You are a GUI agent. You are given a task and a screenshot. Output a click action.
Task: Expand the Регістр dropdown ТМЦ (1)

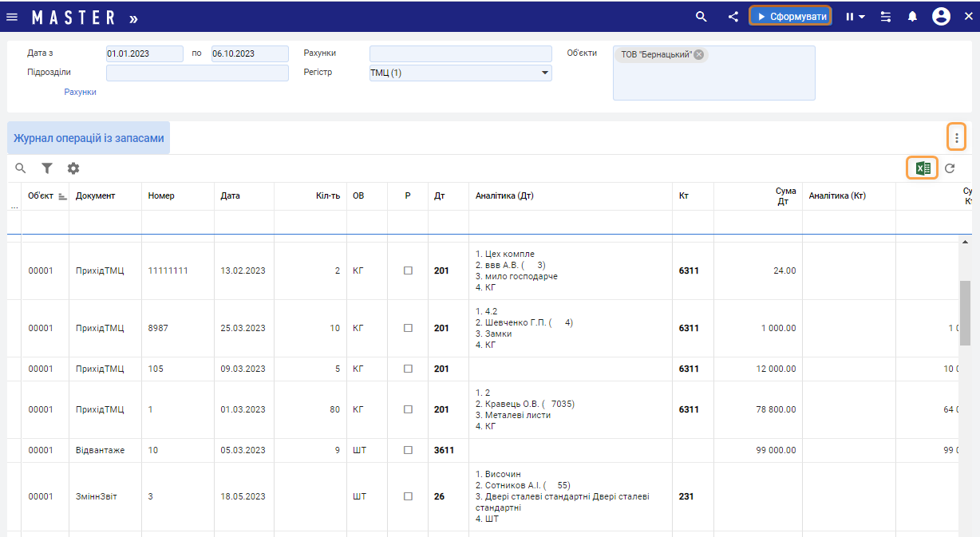[x=545, y=73]
